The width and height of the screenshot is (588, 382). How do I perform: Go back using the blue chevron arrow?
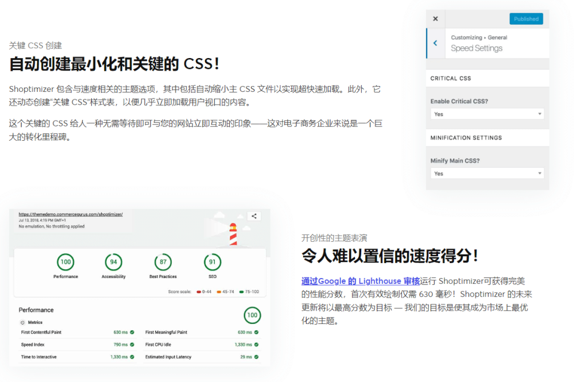tap(435, 43)
